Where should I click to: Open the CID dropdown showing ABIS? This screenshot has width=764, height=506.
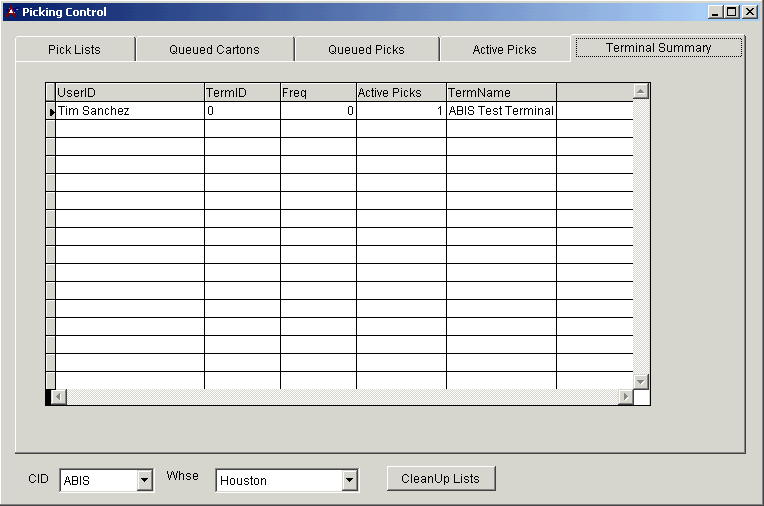pyautogui.click(x=145, y=481)
